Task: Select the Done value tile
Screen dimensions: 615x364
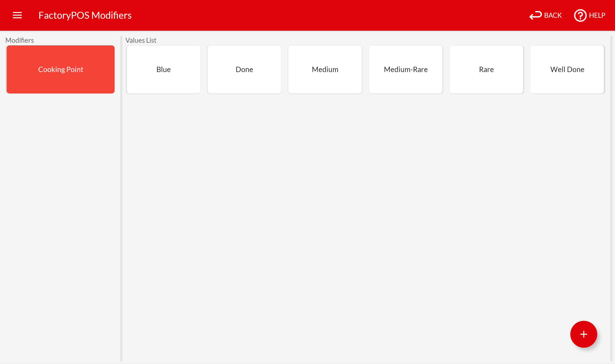Action: coord(244,69)
